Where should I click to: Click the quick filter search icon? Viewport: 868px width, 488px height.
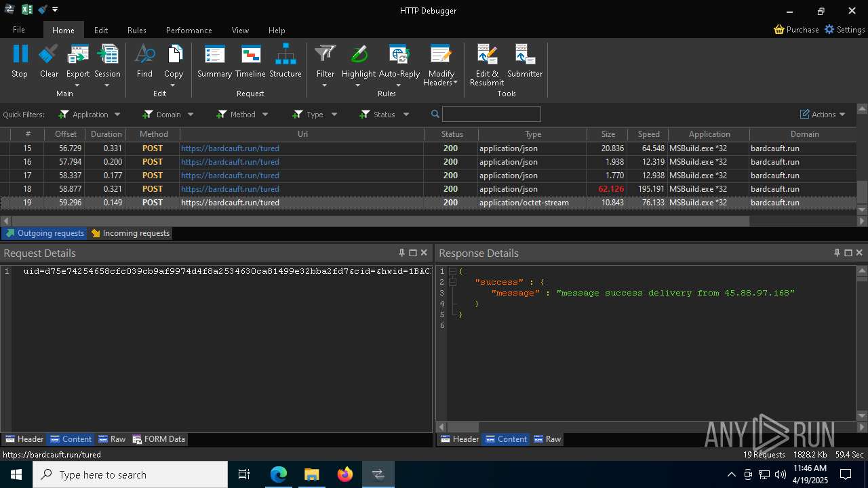(435, 114)
